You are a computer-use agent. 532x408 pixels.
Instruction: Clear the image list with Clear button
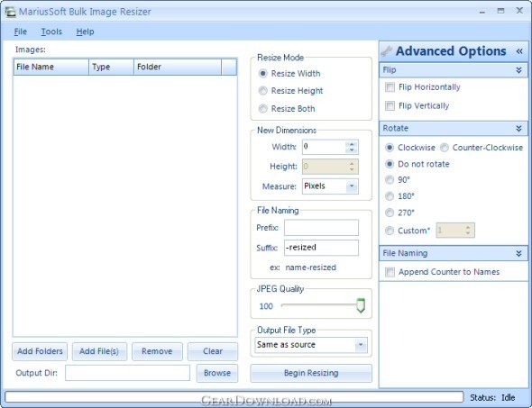pos(213,351)
